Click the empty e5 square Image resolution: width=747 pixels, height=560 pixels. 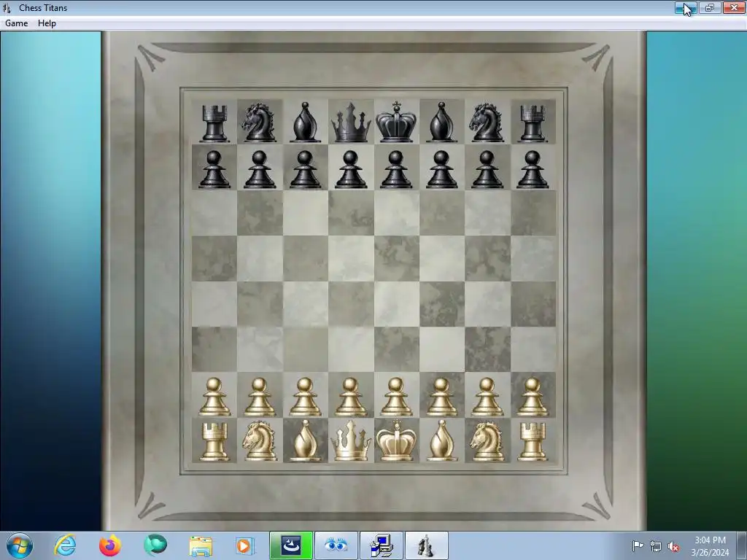pyautogui.click(x=396, y=259)
